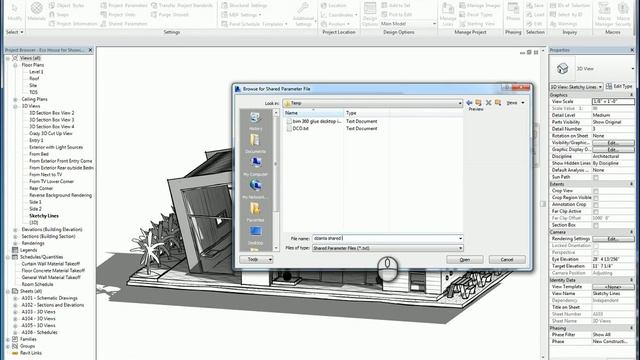640x360 pixels.
Task: Click Edit Type in Properties panel
Action: click(619, 87)
